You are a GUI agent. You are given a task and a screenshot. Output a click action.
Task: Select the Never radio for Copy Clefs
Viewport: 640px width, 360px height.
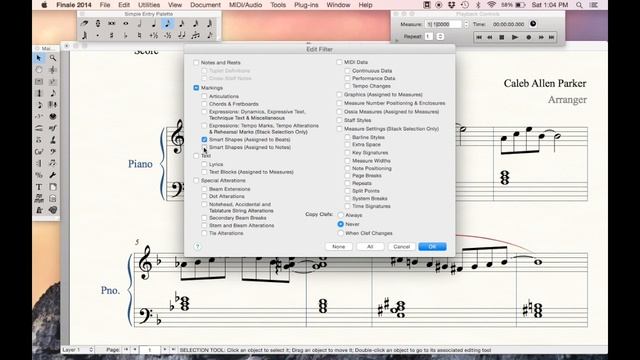coord(340,224)
